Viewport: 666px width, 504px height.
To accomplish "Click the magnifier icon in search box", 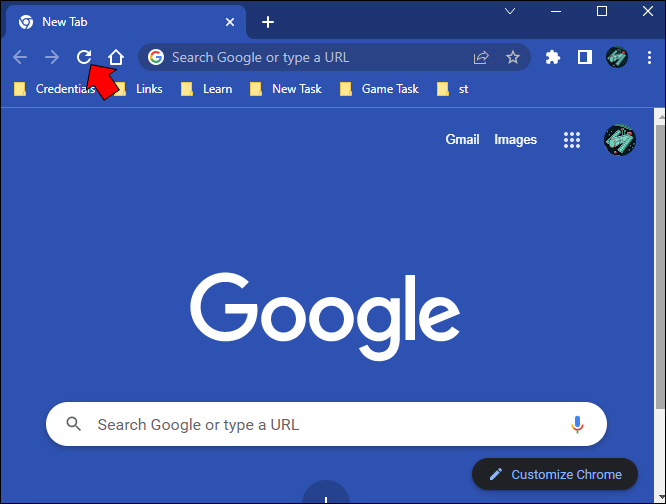I will pos(73,424).
